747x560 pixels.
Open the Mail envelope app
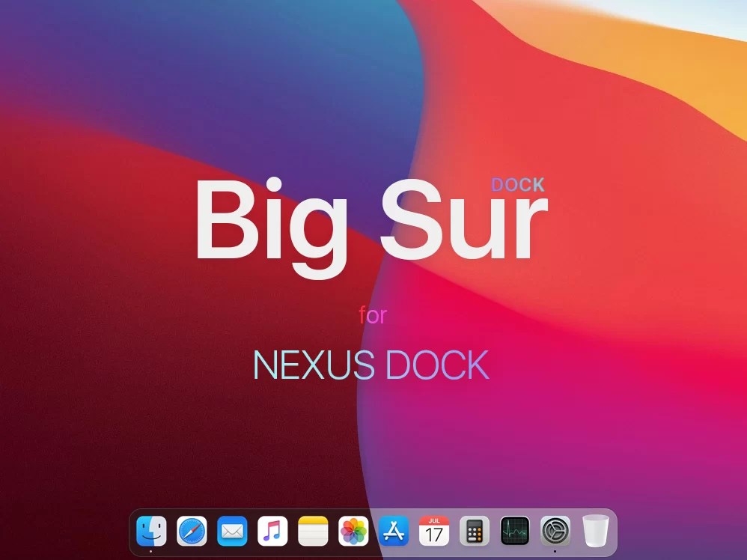coord(232,531)
